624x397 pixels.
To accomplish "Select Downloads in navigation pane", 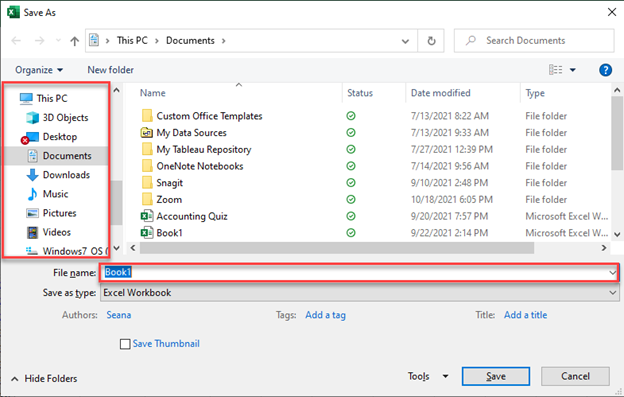I will (x=66, y=175).
